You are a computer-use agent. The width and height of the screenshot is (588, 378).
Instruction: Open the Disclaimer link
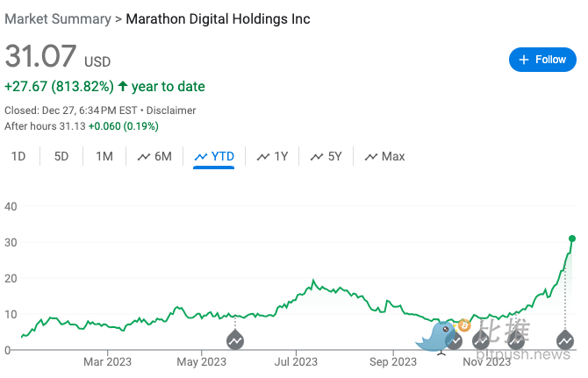[171, 111]
